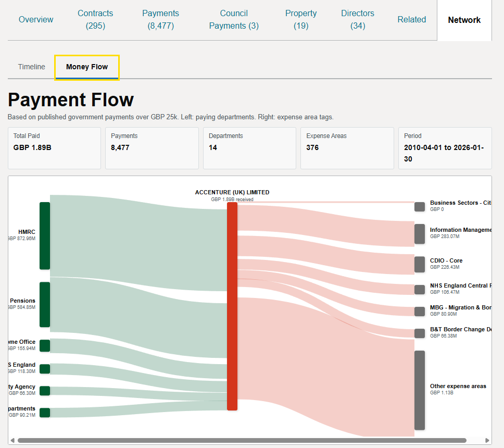Click the NHS England green node

pos(45,369)
